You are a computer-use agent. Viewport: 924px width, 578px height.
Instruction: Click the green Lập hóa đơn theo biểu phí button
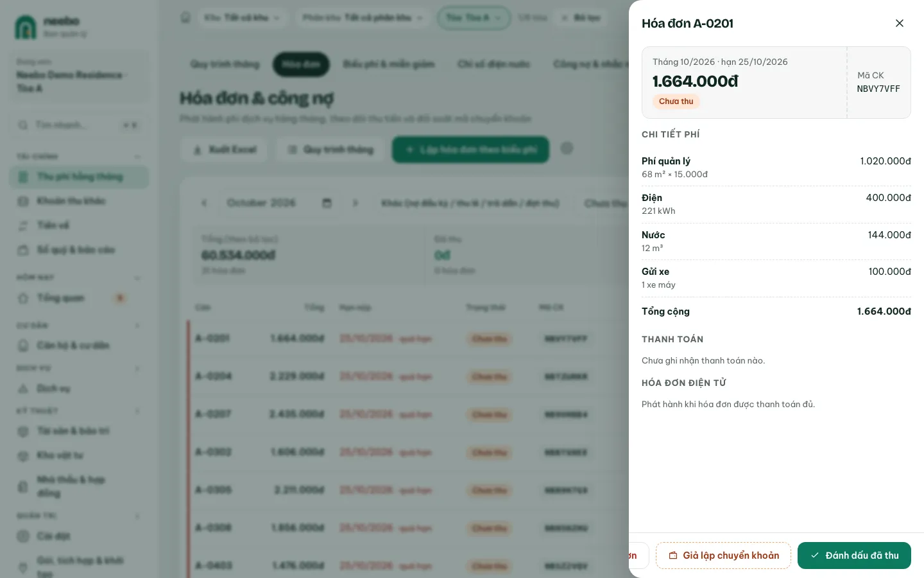[470, 150]
